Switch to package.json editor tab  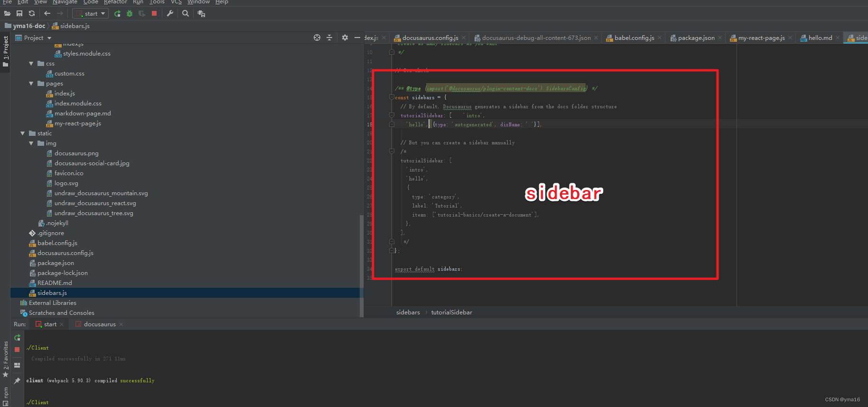pyautogui.click(x=696, y=38)
